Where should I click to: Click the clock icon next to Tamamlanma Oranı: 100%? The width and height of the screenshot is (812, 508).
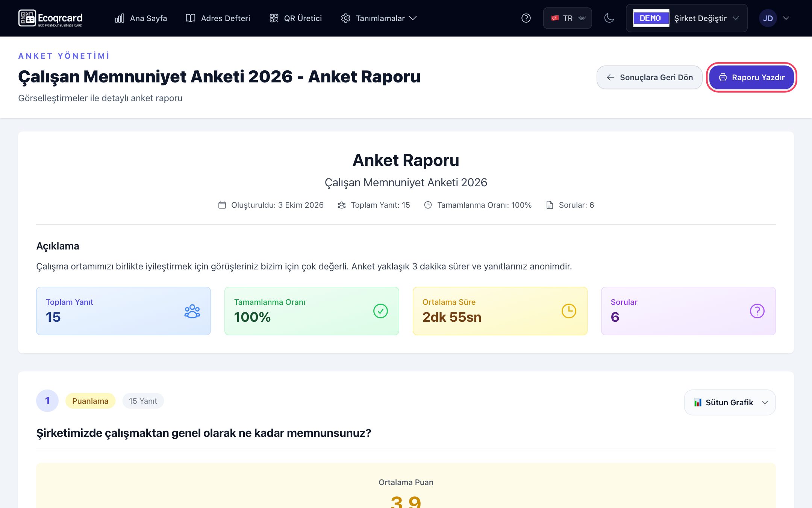coord(428,205)
